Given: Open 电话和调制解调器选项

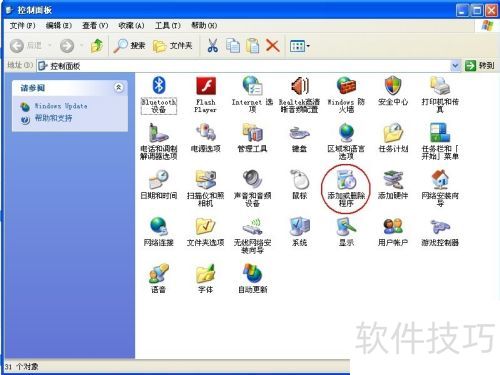Looking at the screenshot, I should click(159, 142).
